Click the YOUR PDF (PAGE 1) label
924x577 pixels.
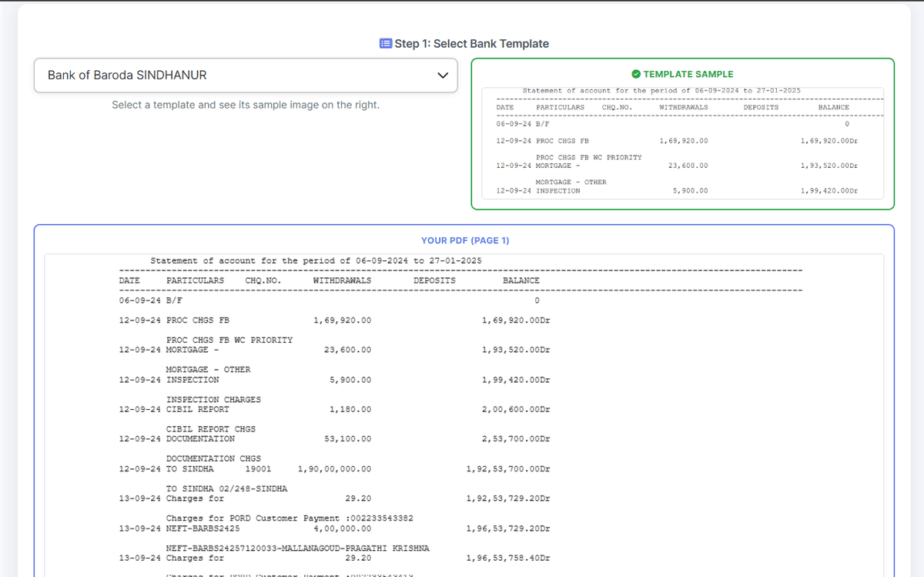(465, 241)
